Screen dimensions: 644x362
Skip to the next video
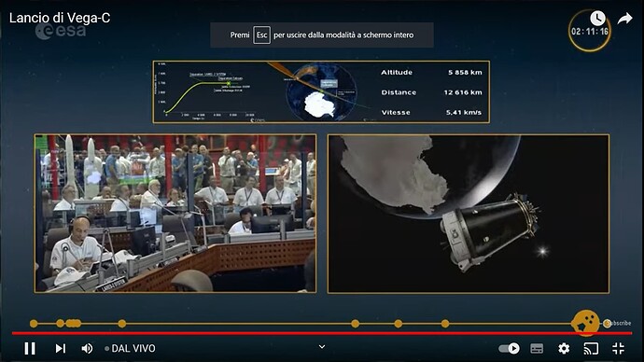click(61, 348)
